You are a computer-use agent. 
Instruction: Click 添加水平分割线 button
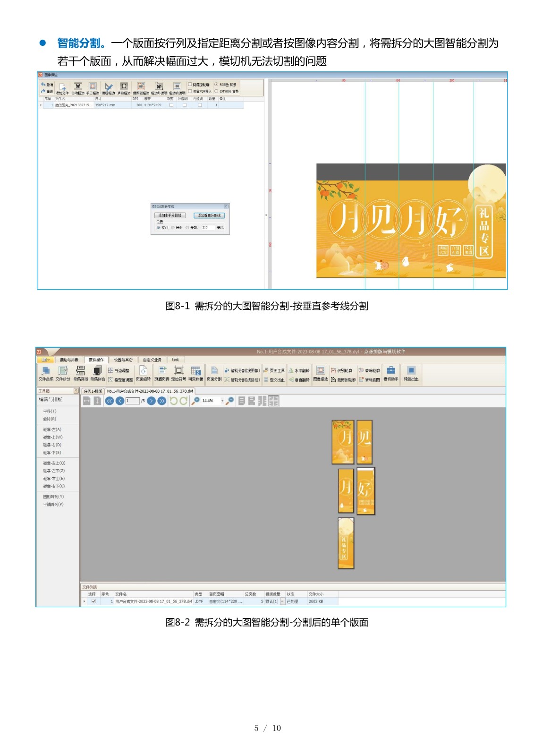pyautogui.click(x=170, y=215)
